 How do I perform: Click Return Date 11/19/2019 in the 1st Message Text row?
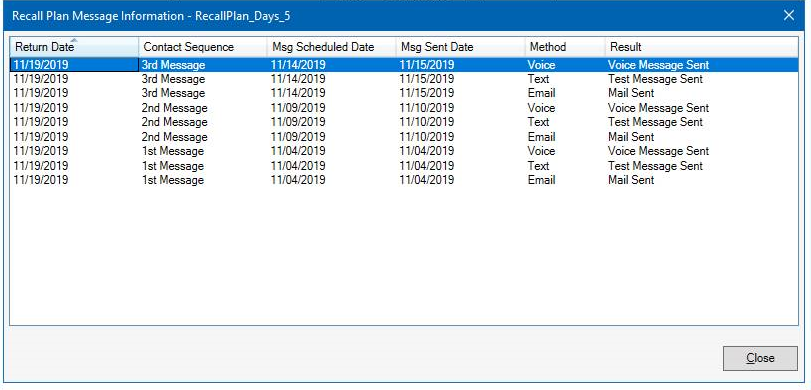tap(41, 166)
